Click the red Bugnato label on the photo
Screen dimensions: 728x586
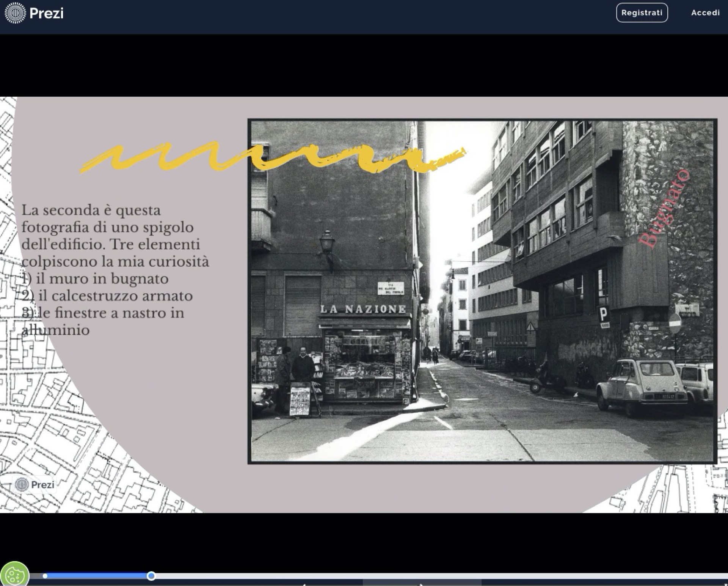click(664, 209)
